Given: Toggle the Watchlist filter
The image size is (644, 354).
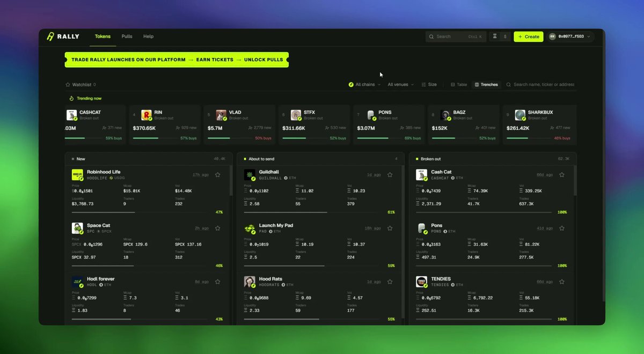Looking at the screenshot, I should [x=80, y=85].
